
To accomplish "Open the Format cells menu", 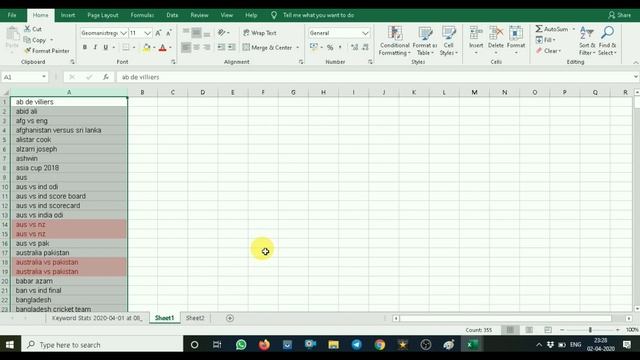I will pyautogui.click(x=516, y=40).
